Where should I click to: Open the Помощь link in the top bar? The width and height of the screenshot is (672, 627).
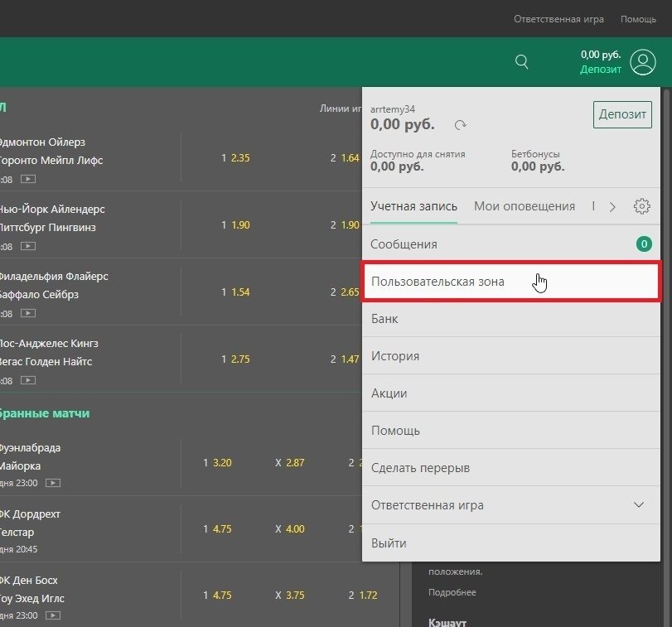click(x=638, y=19)
